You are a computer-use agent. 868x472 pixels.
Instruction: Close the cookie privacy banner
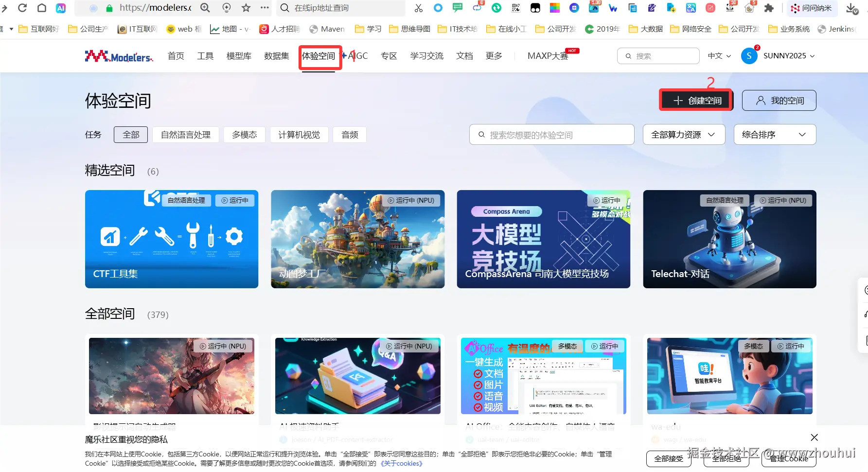(x=815, y=437)
